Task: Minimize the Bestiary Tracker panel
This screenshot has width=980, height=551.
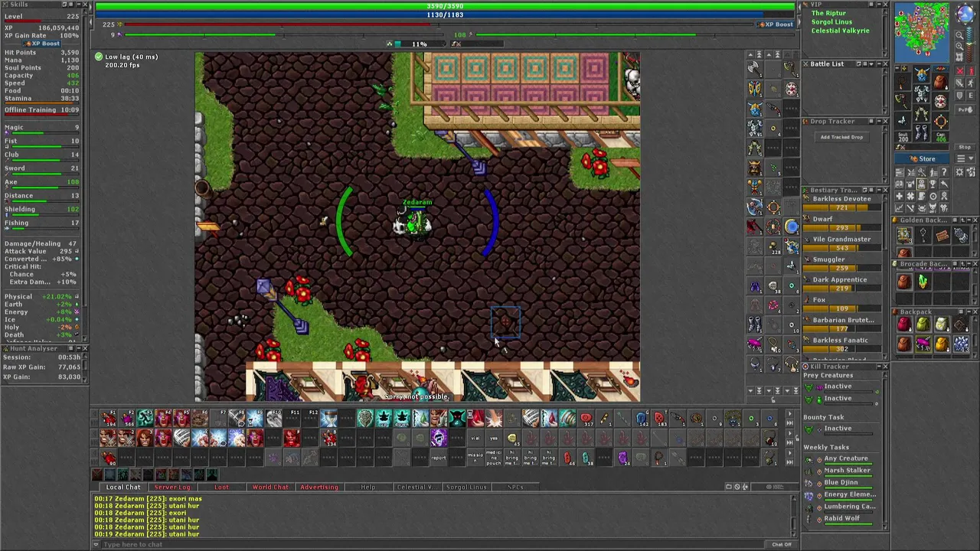Action: coord(879,190)
